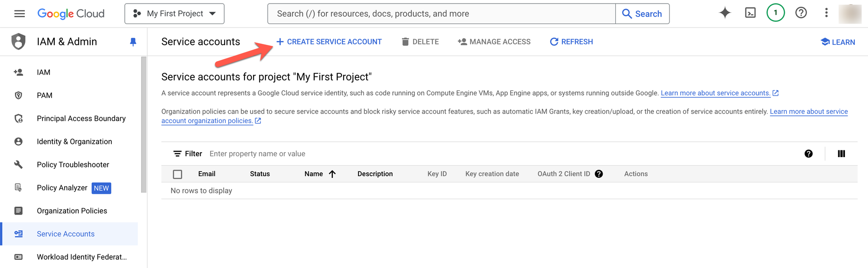Click the OAuth 2 Client ID help icon

[599, 174]
